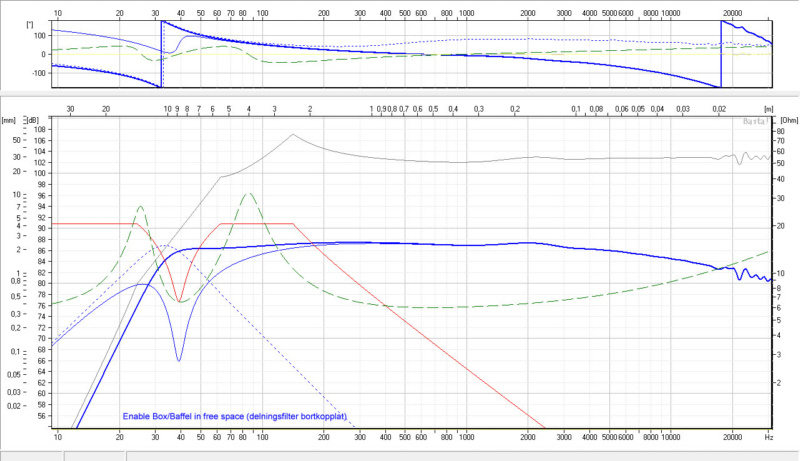The height and width of the screenshot is (461, 800).
Task: Click the first green dashed impedance peak
Action: (x=140, y=206)
